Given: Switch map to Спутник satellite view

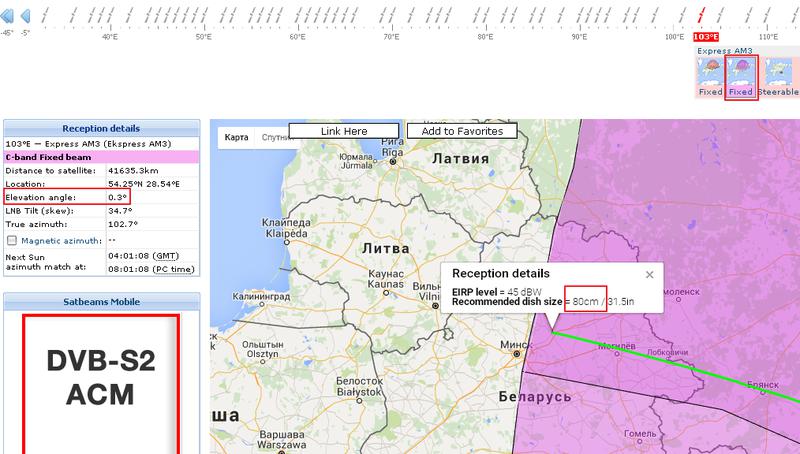Looking at the screenshot, I should [274, 137].
